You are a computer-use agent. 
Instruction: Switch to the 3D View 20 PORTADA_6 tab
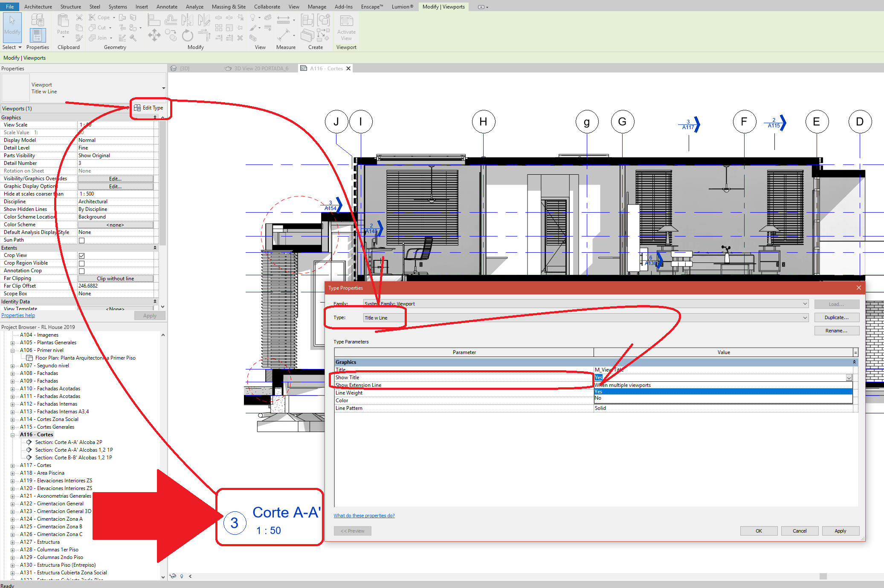pyautogui.click(x=261, y=69)
